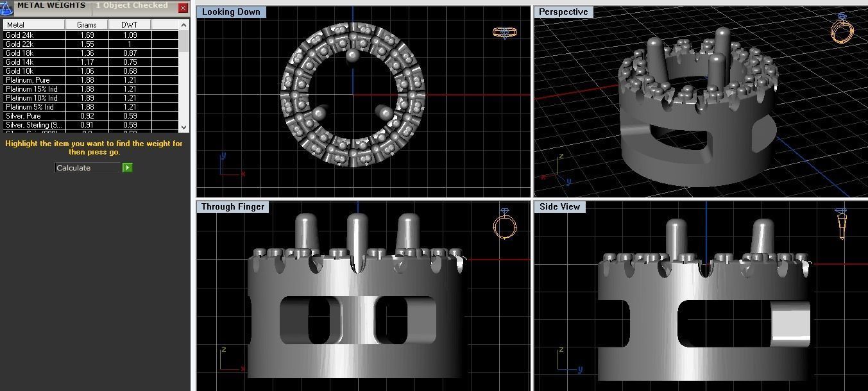Click the ring icon in Perspective viewport
868x391 pixels.
pos(842,28)
